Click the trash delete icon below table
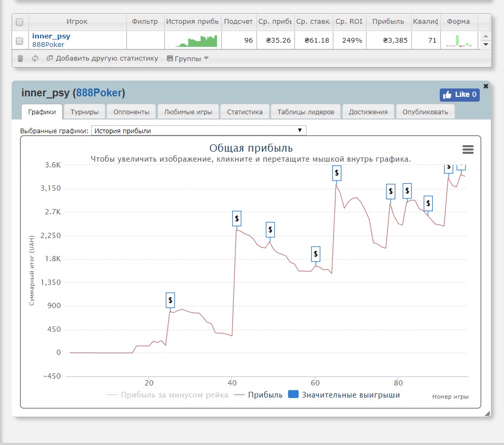This screenshot has width=504, height=445. click(x=20, y=58)
